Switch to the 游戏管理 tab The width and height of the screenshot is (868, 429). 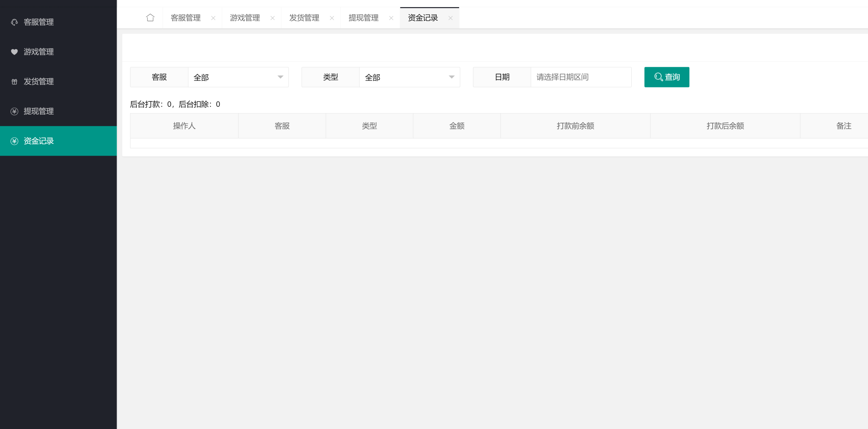(x=245, y=18)
